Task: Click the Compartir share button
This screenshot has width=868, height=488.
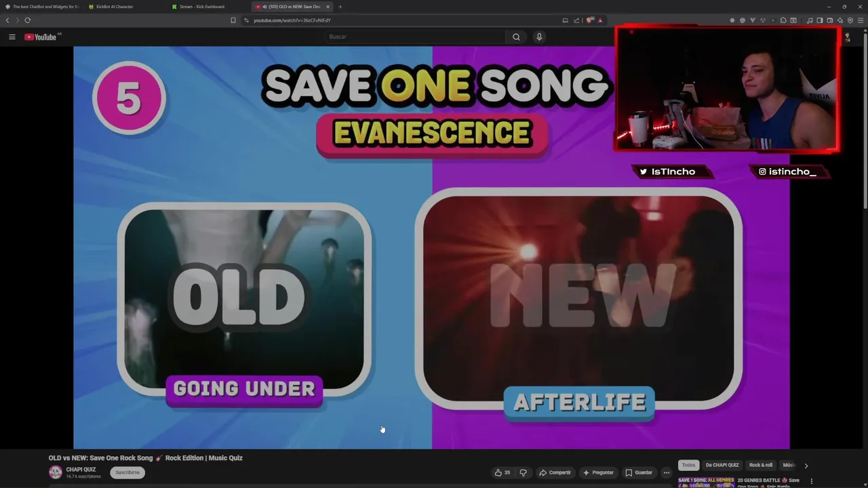Action: tap(555, 472)
